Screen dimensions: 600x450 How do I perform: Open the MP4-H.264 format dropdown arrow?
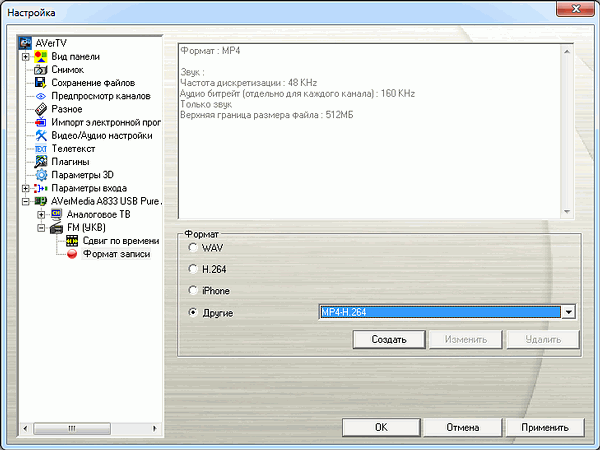click(x=568, y=312)
